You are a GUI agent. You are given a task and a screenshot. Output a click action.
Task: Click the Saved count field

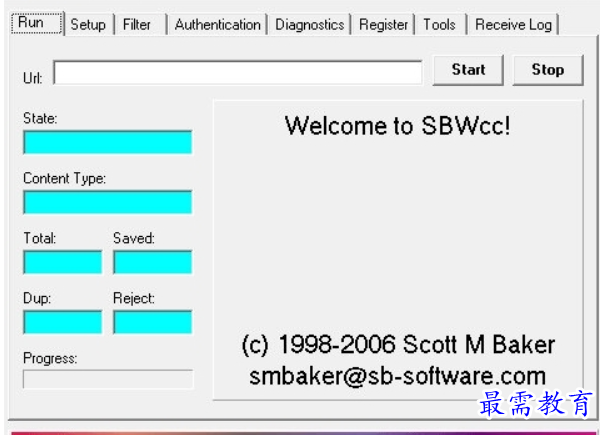pyautogui.click(x=153, y=262)
